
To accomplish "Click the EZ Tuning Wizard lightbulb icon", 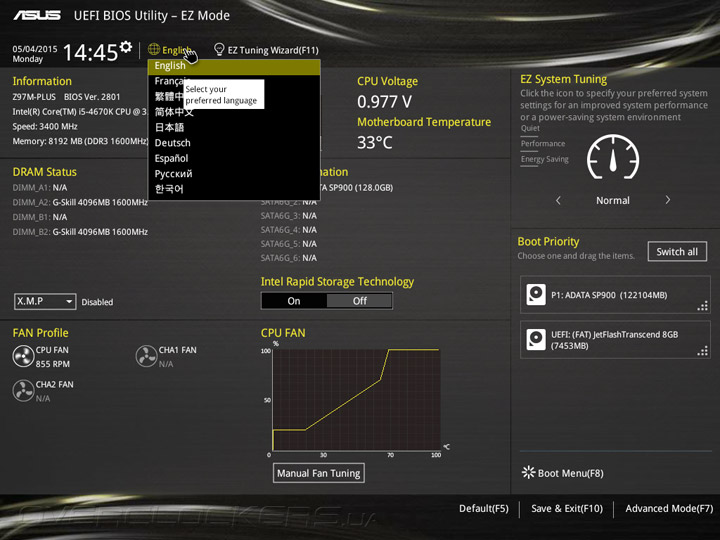I will pos(219,49).
